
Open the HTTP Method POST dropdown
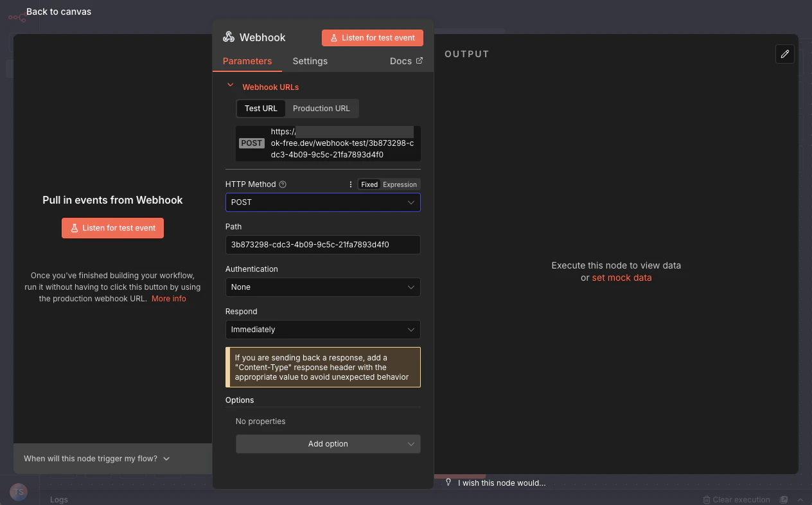click(323, 202)
